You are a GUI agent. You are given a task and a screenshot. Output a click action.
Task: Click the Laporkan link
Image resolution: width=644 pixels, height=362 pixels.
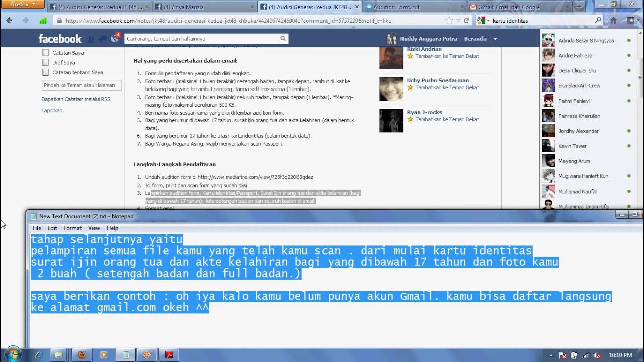pyautogui.click(x=52, y=110)
